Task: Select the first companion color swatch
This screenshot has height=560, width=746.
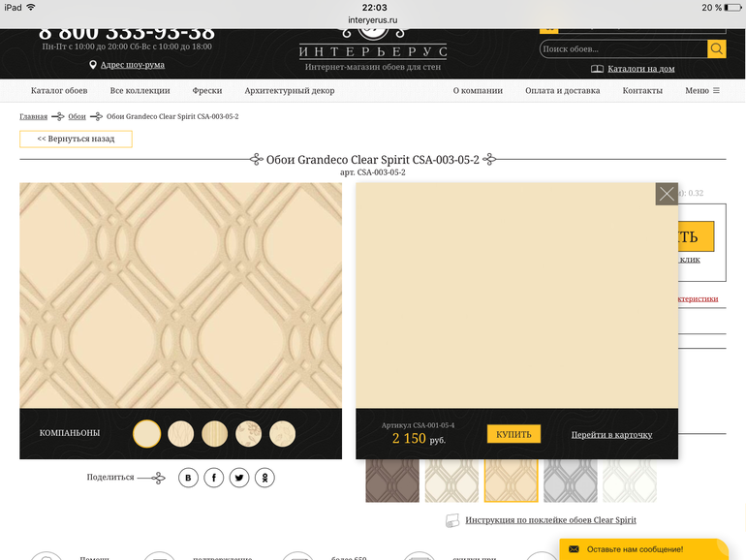Action: [146, 433]
